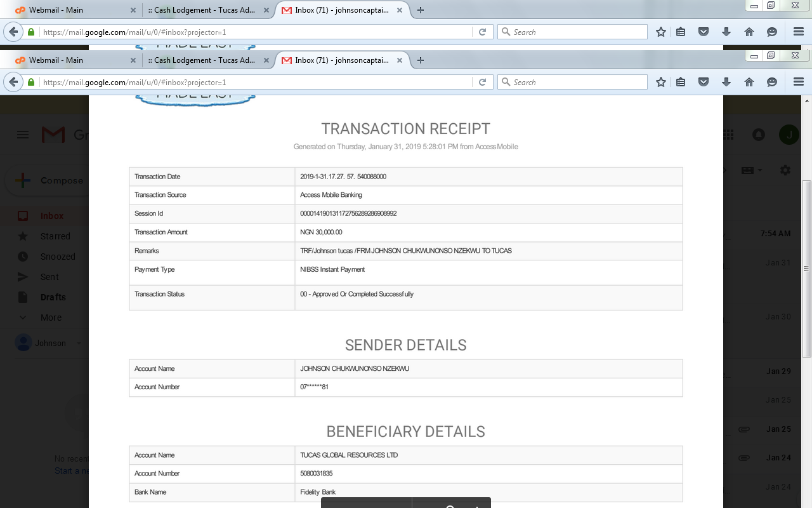Screen dimensions: 812x508
Task: Open Gmail settings gear icon
Action: click(785, 170)
